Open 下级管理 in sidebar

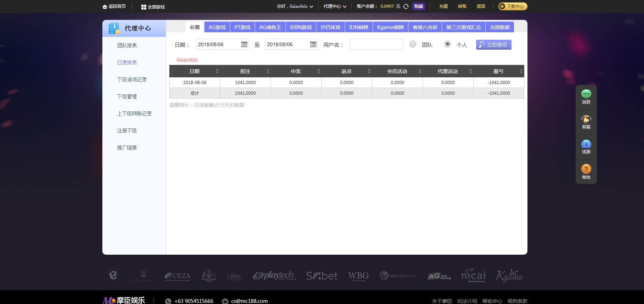(x=127, y=96)
